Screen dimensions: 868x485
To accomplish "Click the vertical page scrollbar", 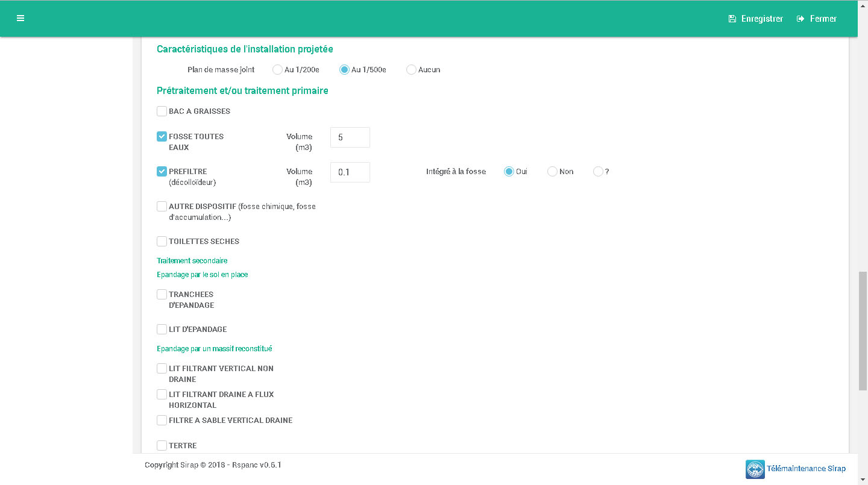I will pyautogui.click(x=863, y=331).
